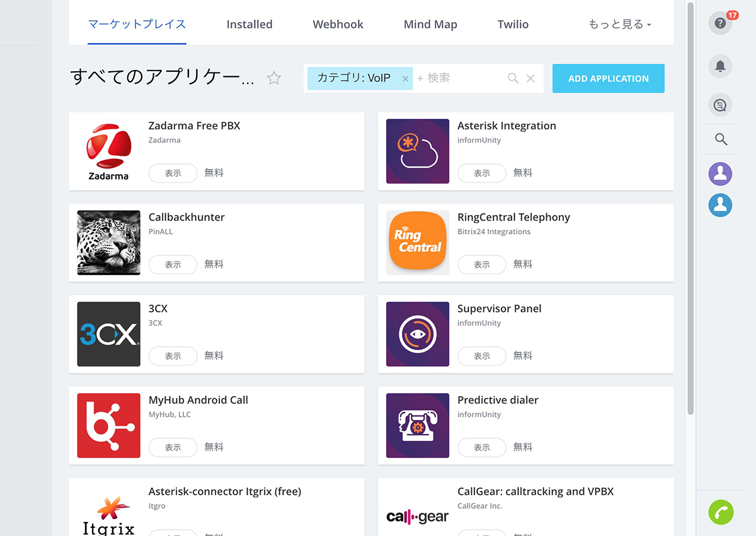The image size is (756, 536).
Task: Open RingCentral Telephony title link
Action: pos(513,217)
